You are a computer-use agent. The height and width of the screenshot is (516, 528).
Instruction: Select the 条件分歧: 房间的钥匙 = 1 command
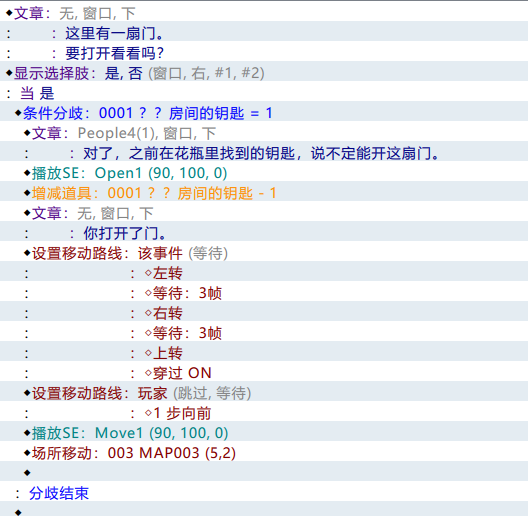[x=264, y=111]
